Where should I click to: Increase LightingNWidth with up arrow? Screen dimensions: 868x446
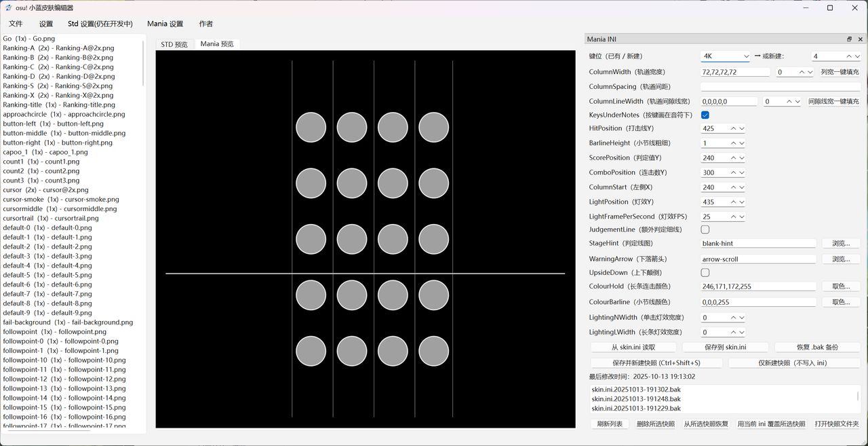(x=734, y=317)
